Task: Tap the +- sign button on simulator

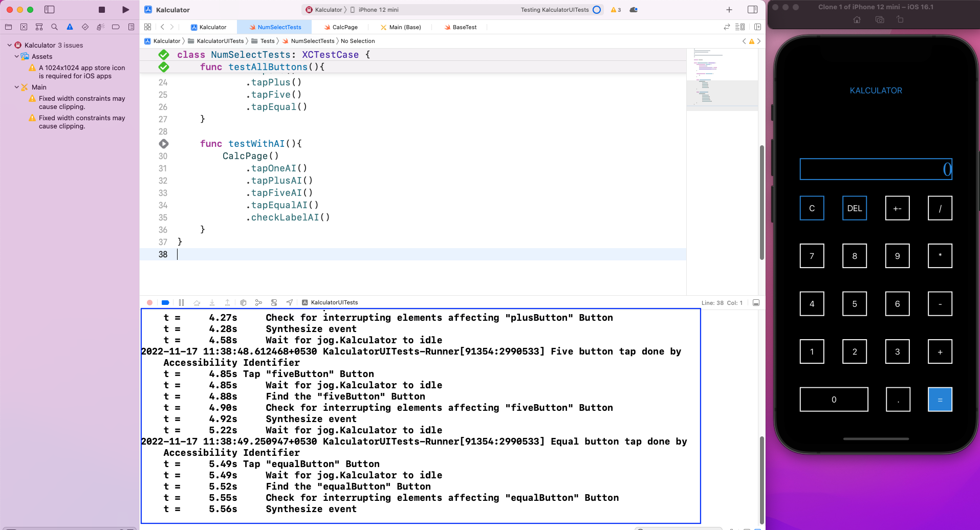Action: 897,208
